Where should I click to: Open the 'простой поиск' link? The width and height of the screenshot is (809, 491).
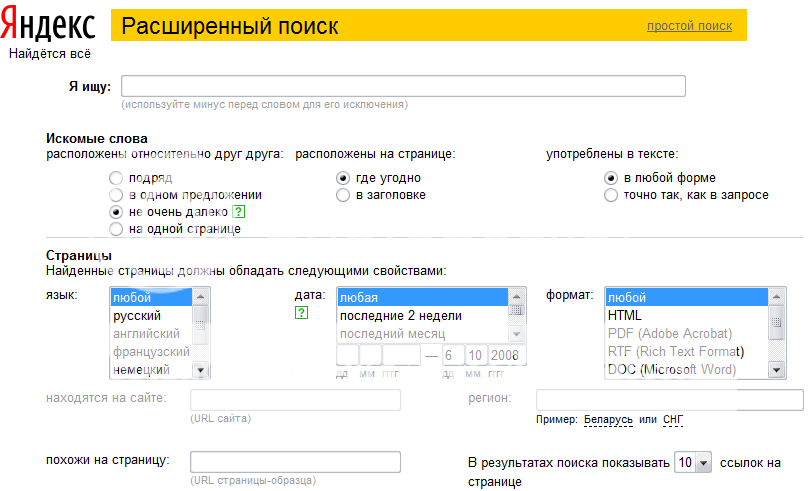[689, 26]
